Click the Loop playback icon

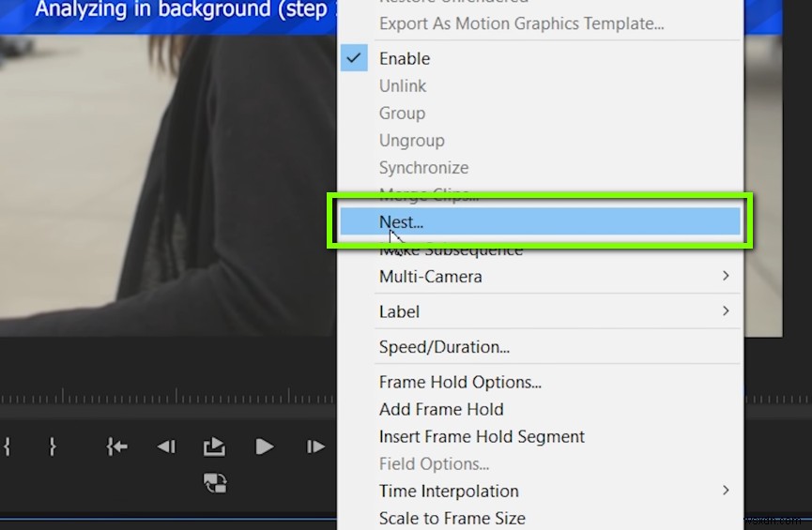[x=215, y=483]
